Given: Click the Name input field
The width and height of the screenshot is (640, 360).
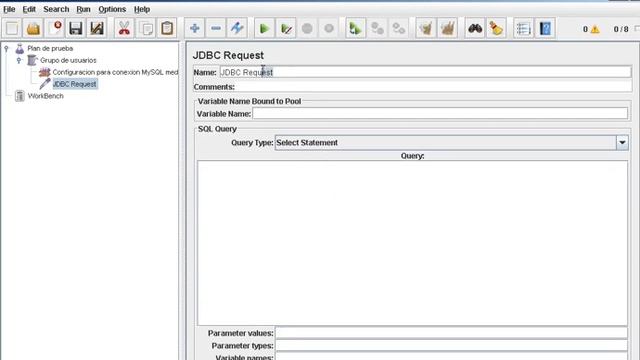Looking at the screenshot, I should tap(425, 72).
